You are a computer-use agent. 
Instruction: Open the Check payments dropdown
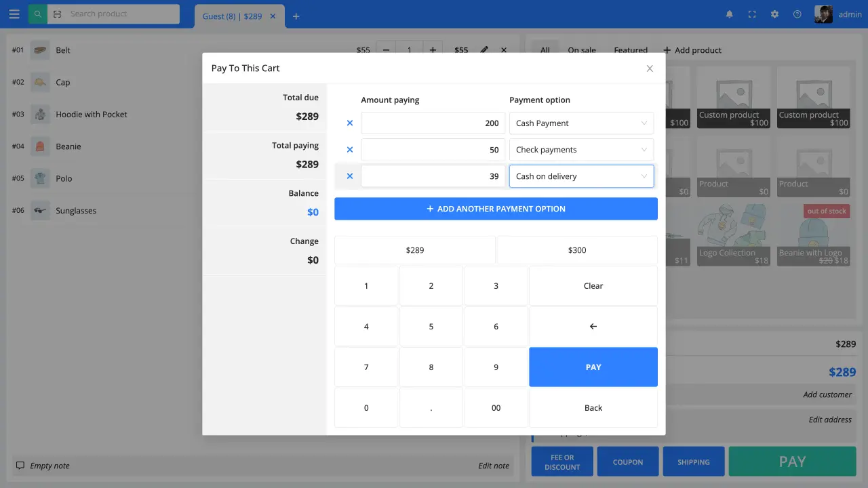coord(581,150)
